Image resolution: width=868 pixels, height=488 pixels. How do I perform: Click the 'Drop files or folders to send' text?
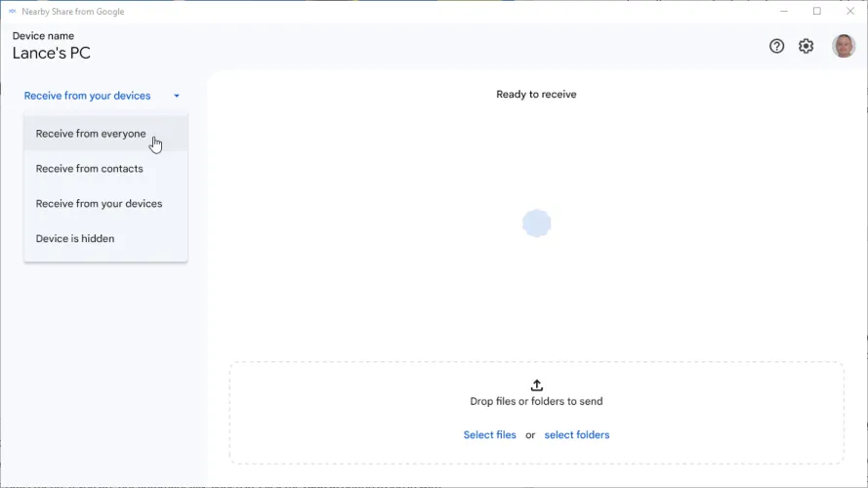536,401
